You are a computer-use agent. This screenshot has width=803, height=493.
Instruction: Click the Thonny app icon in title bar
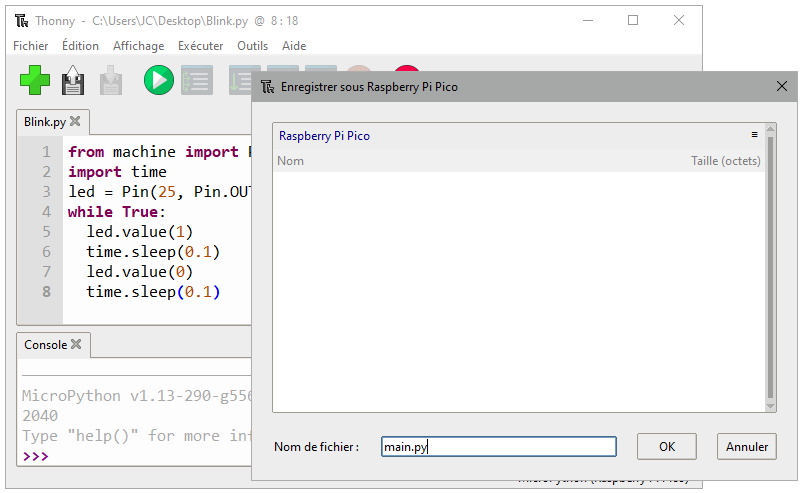click(22, 21)
